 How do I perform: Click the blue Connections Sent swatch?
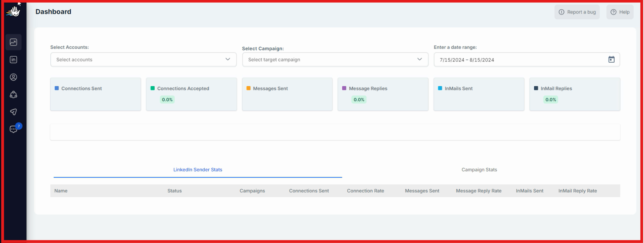[57, 88]
